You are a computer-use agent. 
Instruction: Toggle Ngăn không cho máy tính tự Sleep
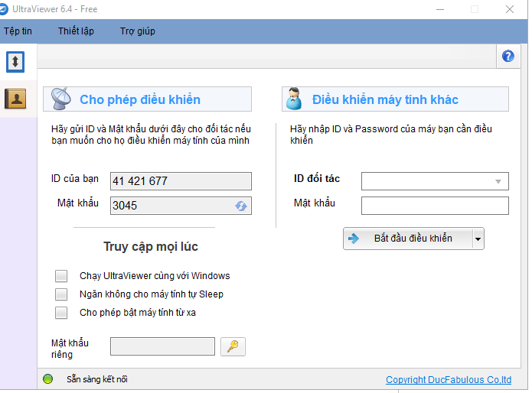point(61,294)
